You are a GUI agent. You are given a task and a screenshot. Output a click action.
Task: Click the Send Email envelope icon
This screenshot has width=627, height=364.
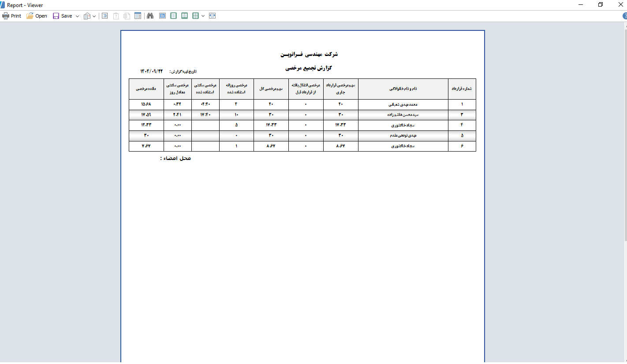87,16
